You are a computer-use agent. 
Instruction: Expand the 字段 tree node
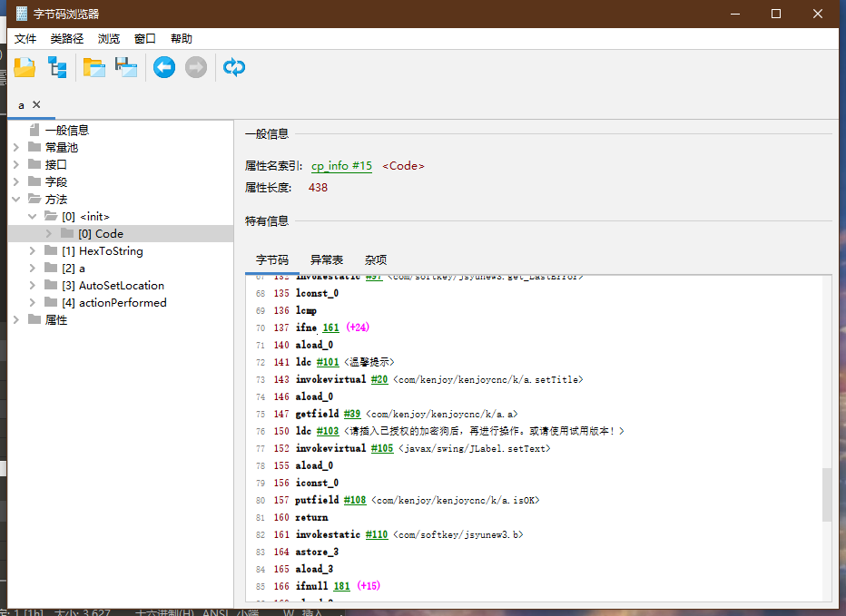(x=16, y=181)
